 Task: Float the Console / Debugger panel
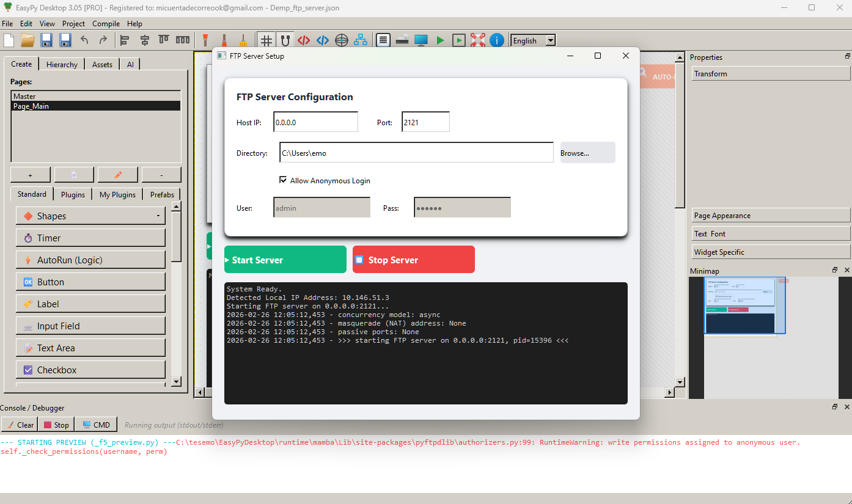point(835,407)
